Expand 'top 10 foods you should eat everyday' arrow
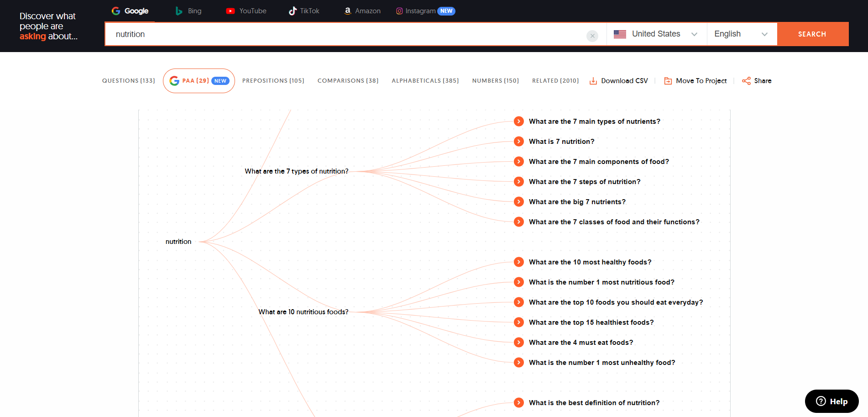The height and width of the screenshot is (417, 868). point(519,302)
